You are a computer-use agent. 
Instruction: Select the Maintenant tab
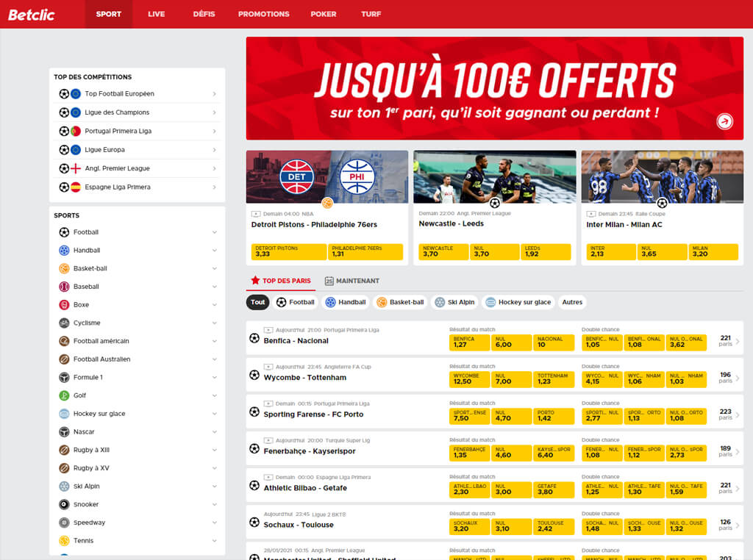point(352,281)
